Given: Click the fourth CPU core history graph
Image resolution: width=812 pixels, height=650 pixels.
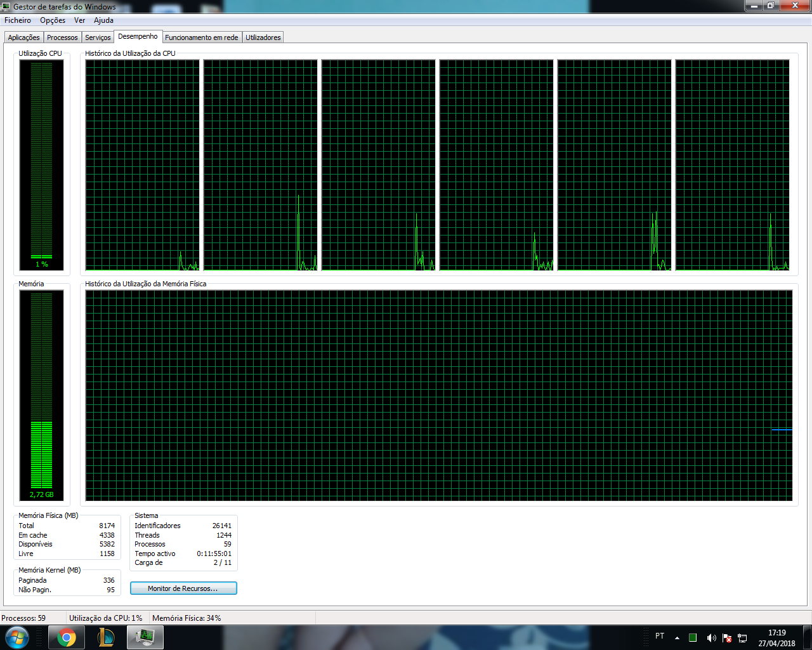Looking at the screenshot, I should [496, 165].
